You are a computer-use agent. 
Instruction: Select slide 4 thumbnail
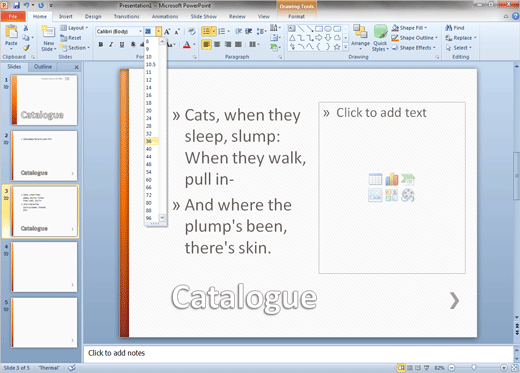tap(44, 267)
